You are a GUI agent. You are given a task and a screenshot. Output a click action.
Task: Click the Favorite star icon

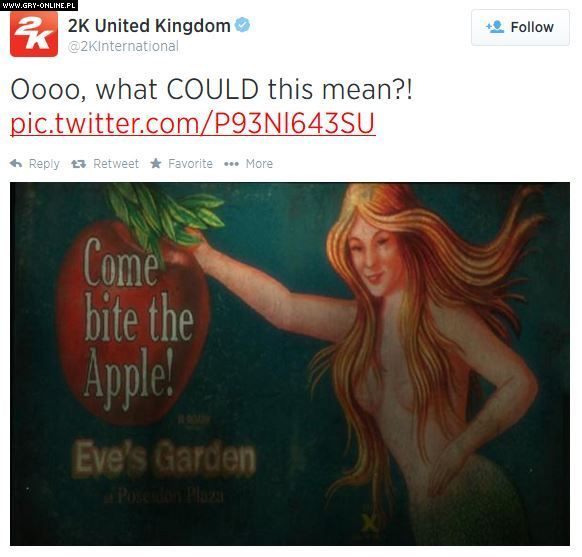point(156,163)
